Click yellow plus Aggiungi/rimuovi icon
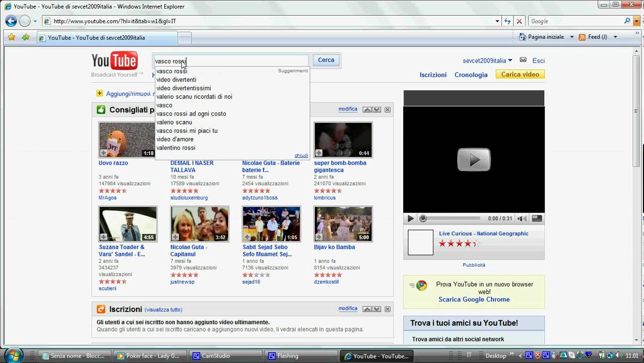 pyautogui.click(x=99, y=93)
